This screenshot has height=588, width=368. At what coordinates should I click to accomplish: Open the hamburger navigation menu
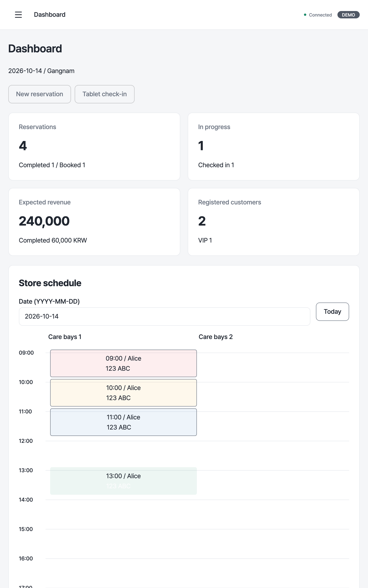coord(18,15)
